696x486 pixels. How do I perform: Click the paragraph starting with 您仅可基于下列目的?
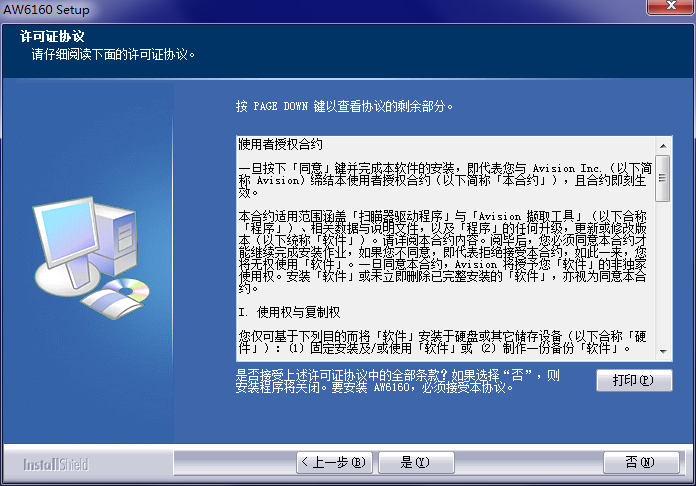tap(442, 342)
